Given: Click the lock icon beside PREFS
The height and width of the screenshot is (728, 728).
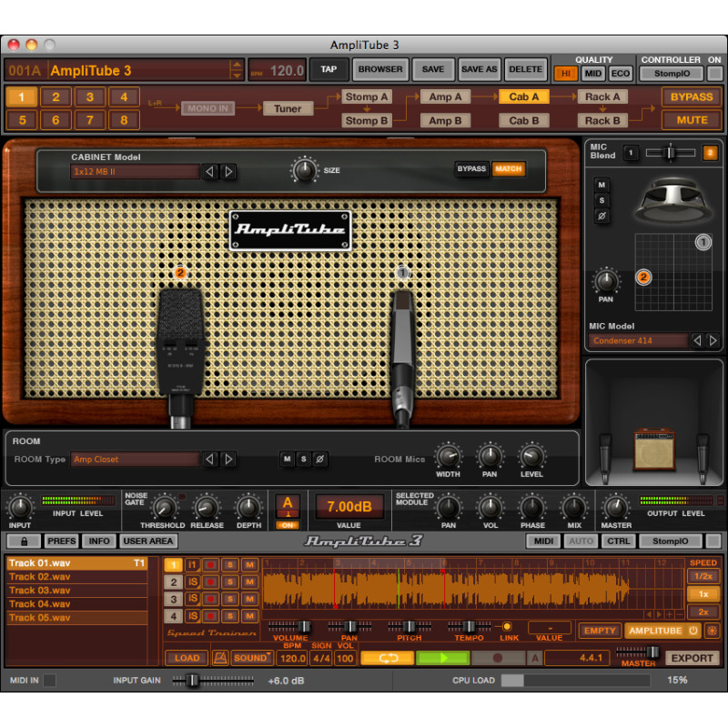Looking at the screenshot, I should coord(25,541).
